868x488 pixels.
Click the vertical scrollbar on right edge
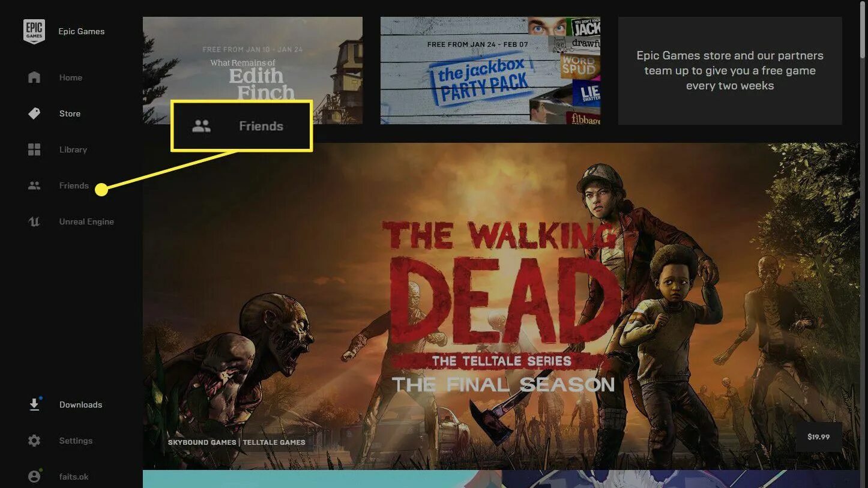tap(864, 30)
